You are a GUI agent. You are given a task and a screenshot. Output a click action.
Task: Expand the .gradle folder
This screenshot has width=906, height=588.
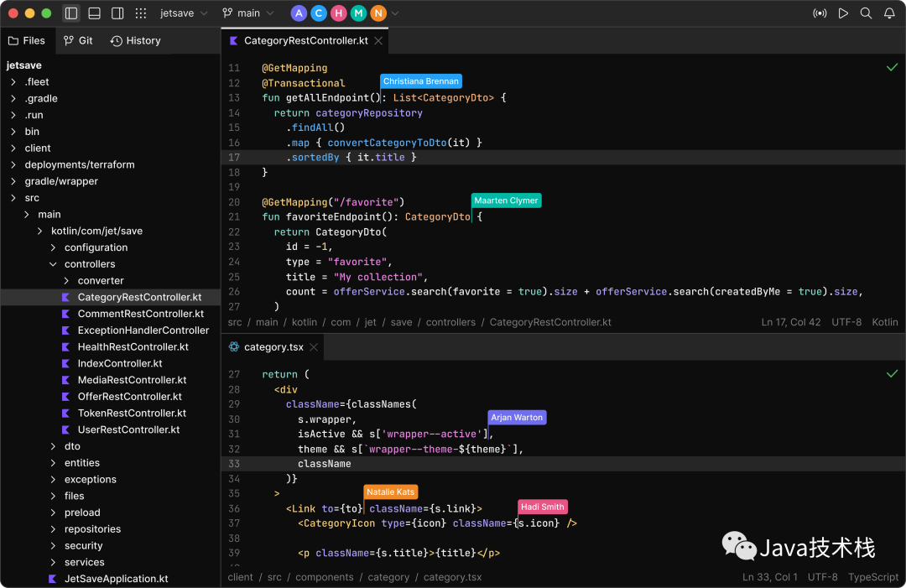point(13,99)
